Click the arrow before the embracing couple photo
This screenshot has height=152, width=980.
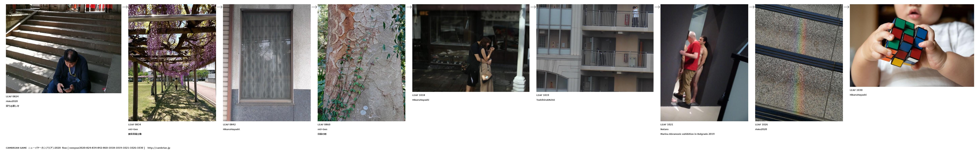click(409, 7)
